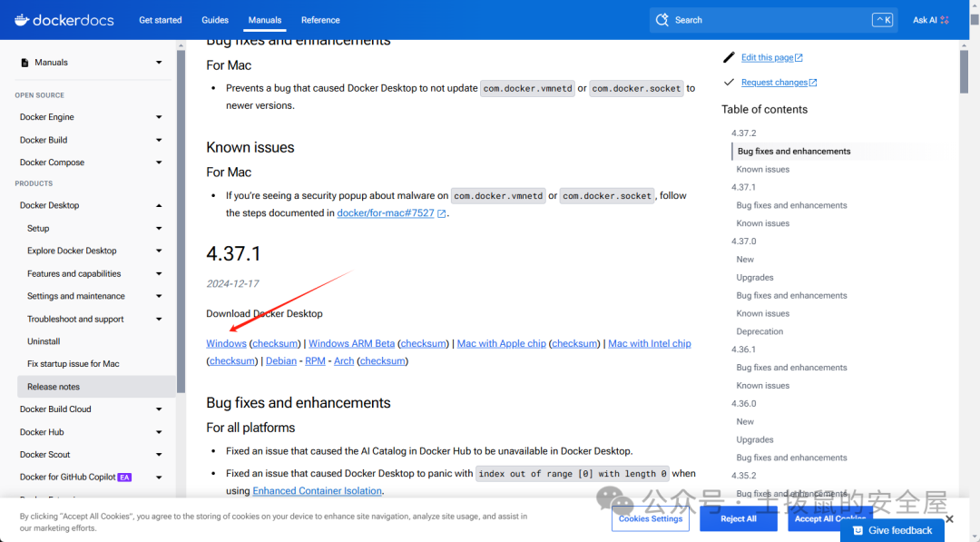980x542 pixels.
Task: Click Cookies Settings button
Action: 650,519
